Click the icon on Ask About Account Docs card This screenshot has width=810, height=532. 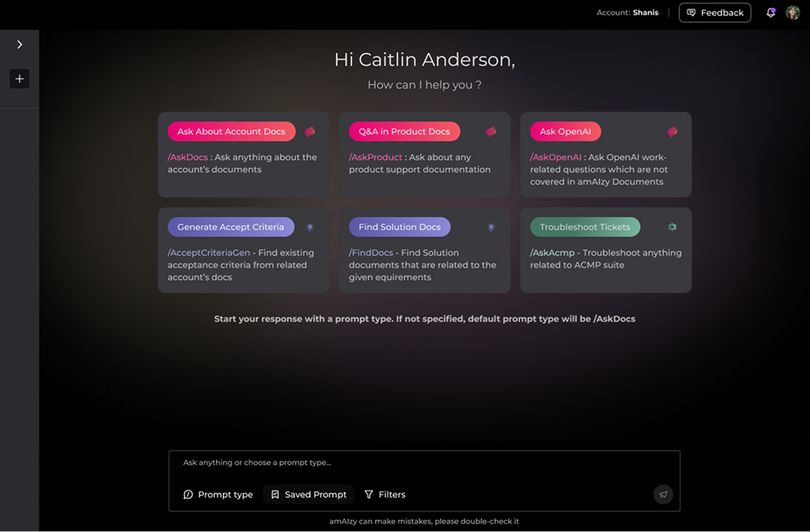tap(310, 131)
